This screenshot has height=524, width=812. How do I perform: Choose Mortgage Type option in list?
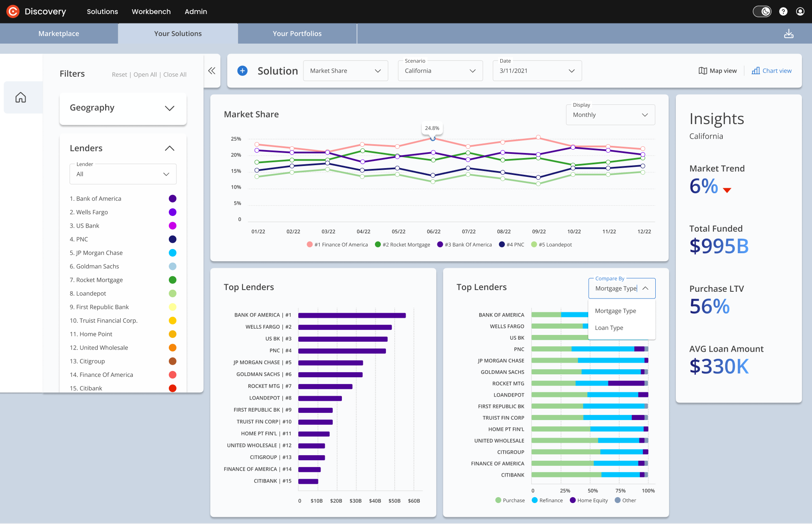(x=615, y=311)
